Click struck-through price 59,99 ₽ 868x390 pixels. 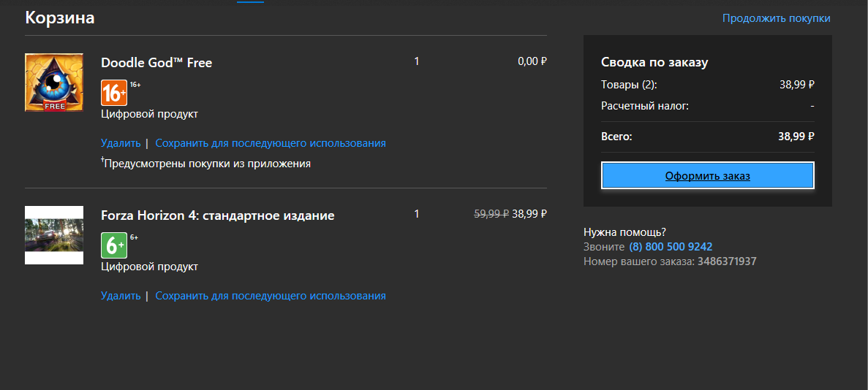[x=491, y=213]
